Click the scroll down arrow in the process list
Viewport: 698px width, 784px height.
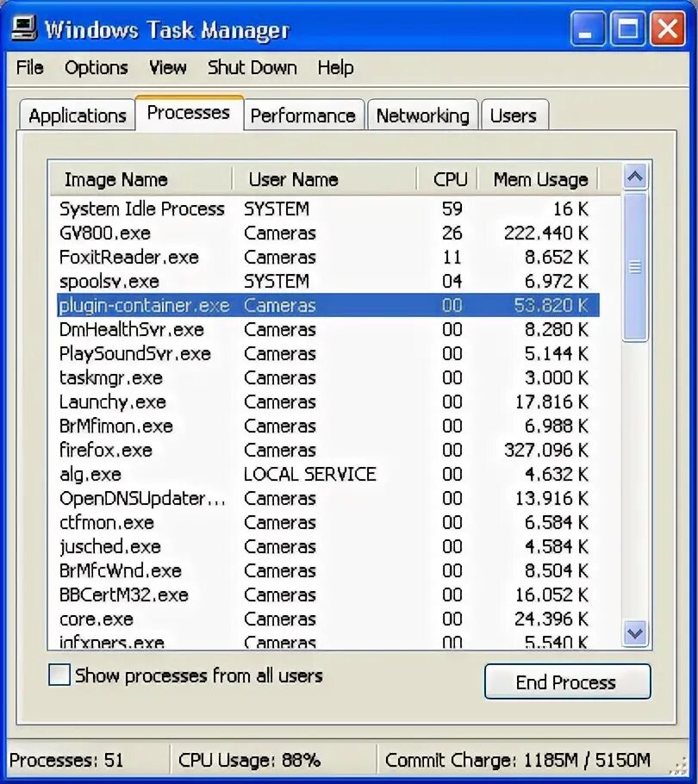tap(635, 633)
